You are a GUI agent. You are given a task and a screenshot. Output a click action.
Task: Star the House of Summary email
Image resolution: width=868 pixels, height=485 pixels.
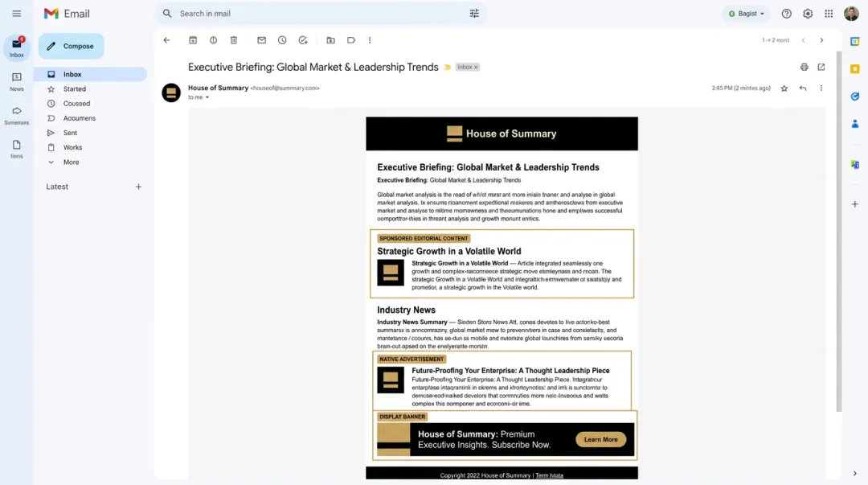784,88
